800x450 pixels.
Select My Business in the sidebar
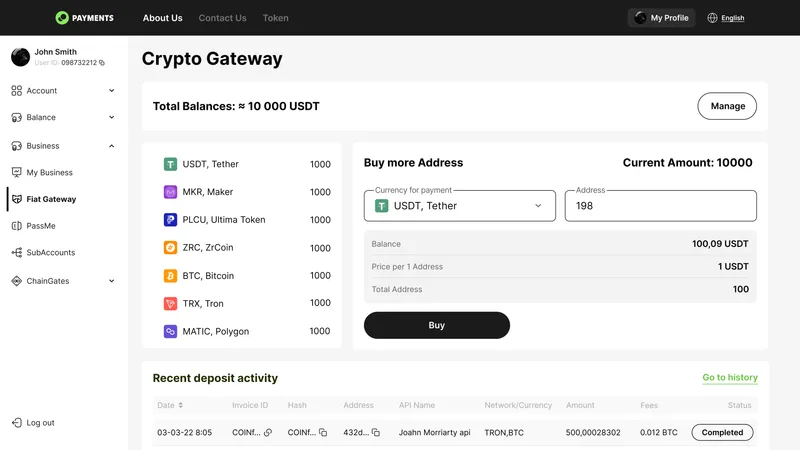[49, 172]
